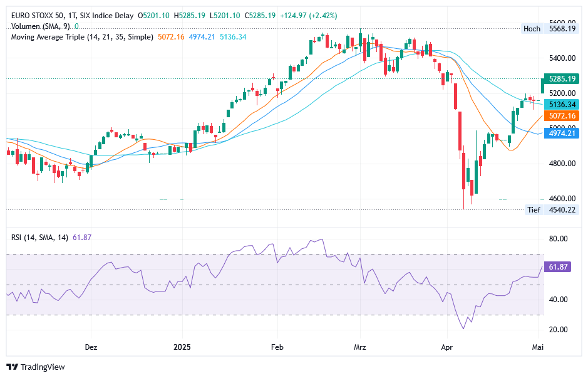Click the Tief label on the price scale
This screenshot has width=588, height=378.
tap(534, 209)
